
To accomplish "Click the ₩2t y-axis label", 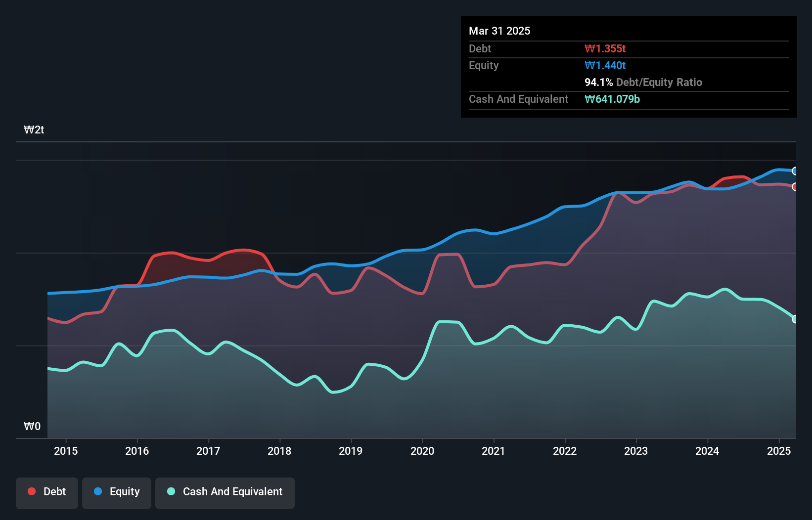I will coord(34,130).
